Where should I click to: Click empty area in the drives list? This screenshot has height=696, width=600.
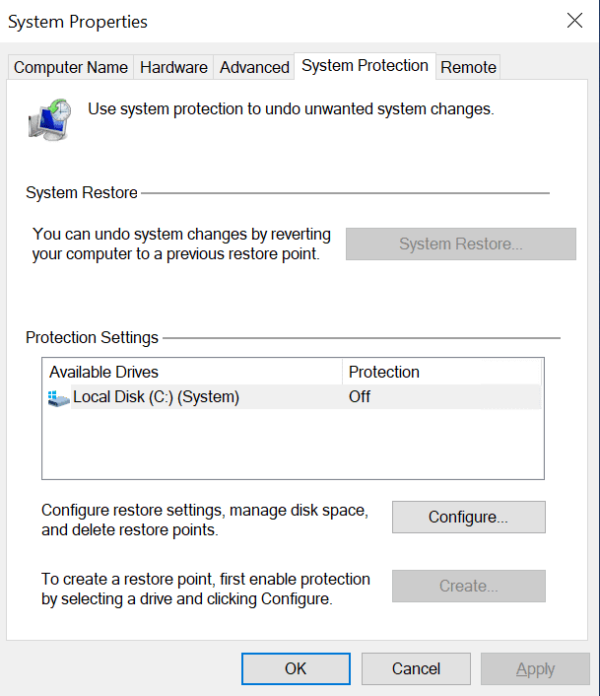[x=290, y=445]
